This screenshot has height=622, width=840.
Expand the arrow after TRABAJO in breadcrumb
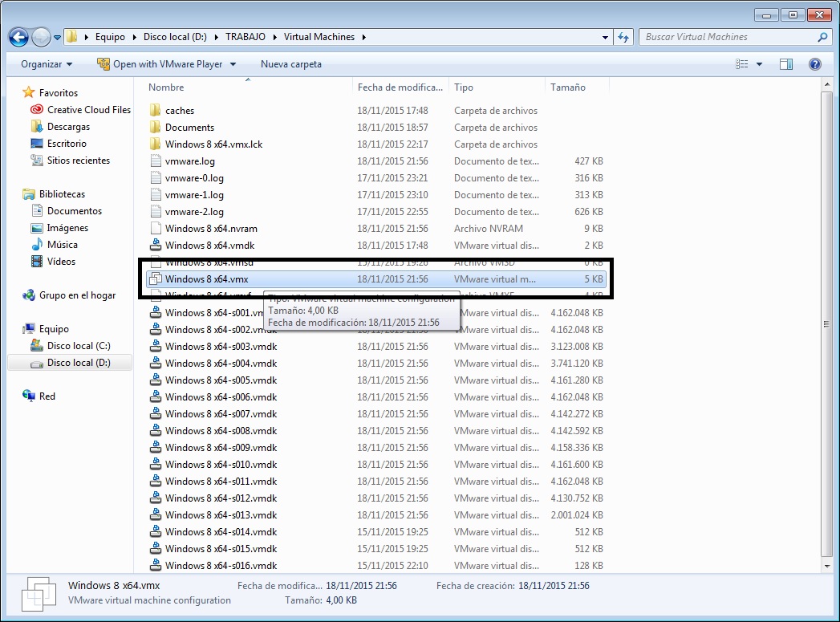[275, 37]
